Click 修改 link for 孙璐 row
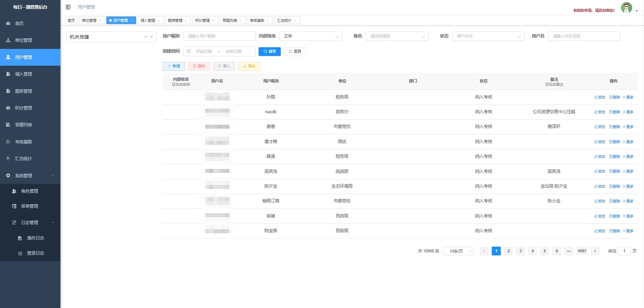 [x=600, y=97]
